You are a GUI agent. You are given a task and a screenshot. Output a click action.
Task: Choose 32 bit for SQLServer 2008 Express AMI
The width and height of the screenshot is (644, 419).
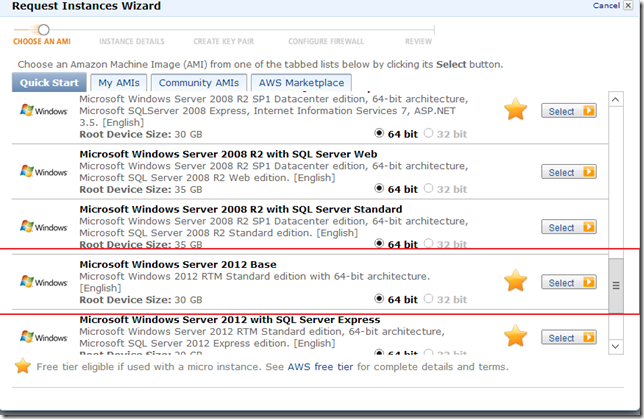428,133
